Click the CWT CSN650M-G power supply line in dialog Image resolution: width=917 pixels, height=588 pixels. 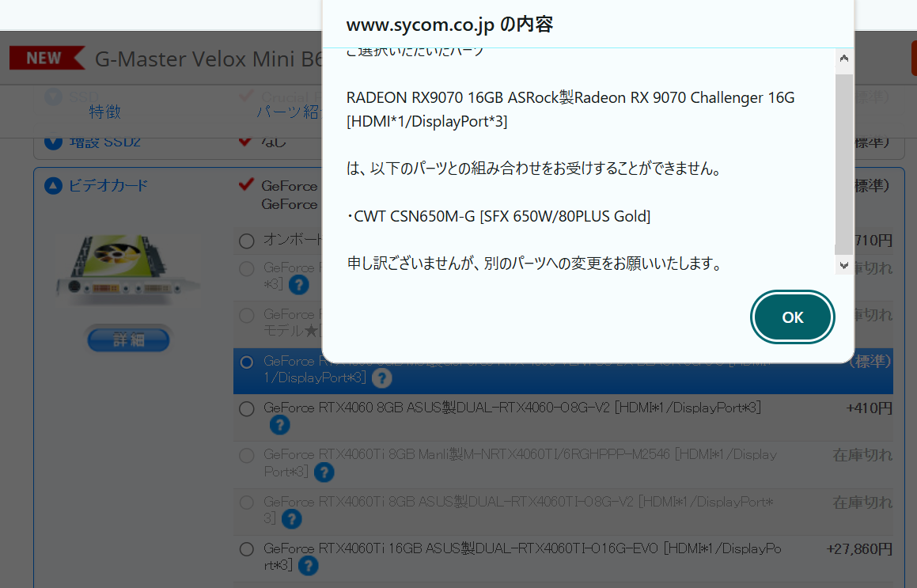coord(499,217)
